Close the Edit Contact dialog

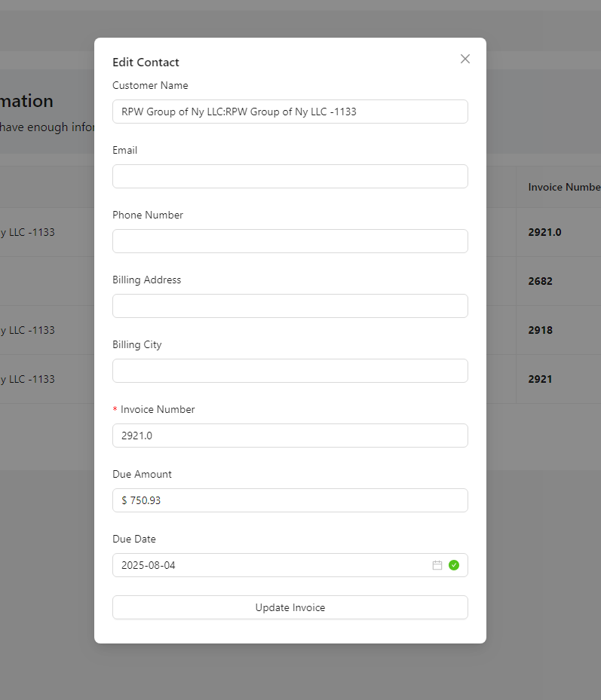(x=465, y=59)
